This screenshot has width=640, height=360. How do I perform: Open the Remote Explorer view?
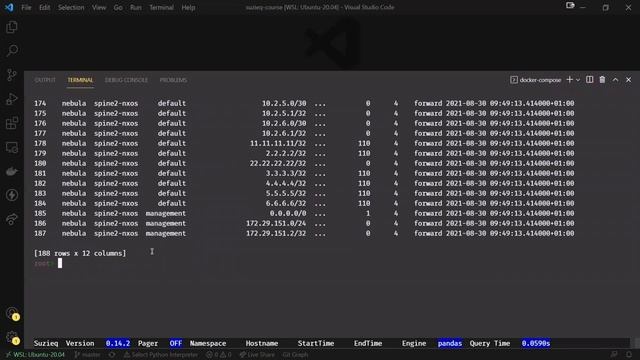pyautogui.click(x=12, y=147)
